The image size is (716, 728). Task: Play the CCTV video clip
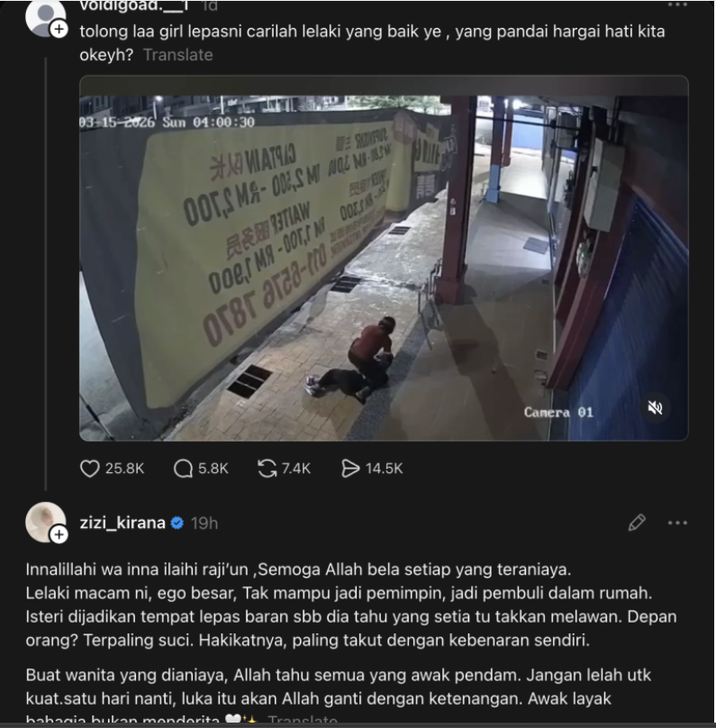tap(384, 259)
